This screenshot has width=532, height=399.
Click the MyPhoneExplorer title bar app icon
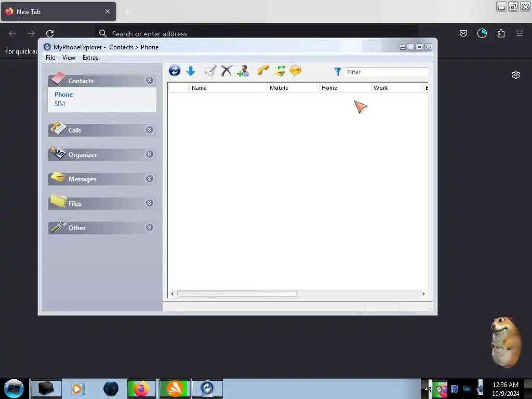coord(47,47)
